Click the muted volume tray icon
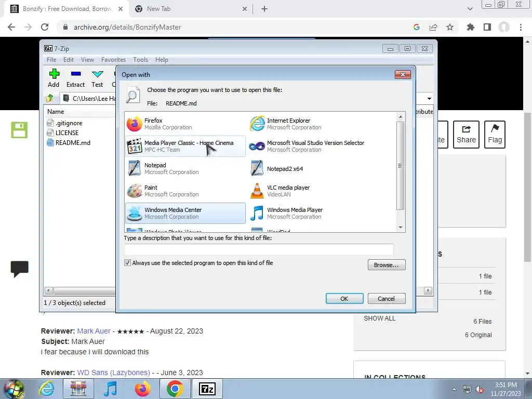Image resolution: width=532 pixels, height=399 pixels. (x=480, y=390)
